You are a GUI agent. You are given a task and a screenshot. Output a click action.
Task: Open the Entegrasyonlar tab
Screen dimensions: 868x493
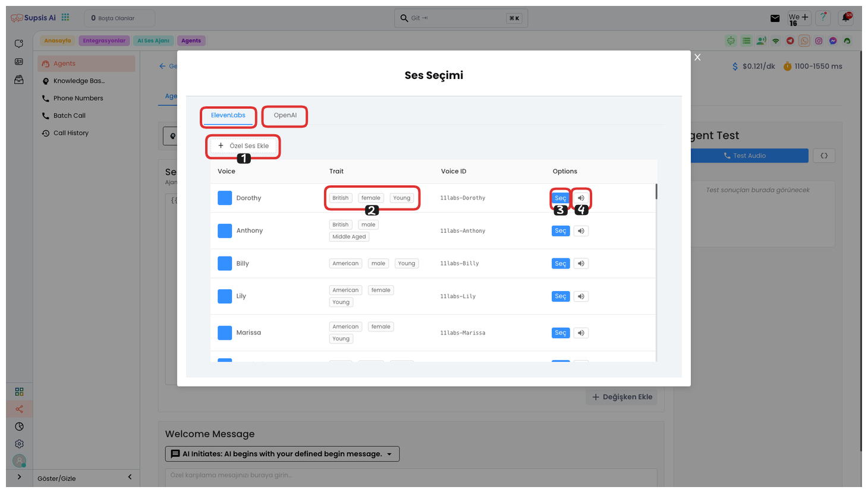tap(104, 41)
